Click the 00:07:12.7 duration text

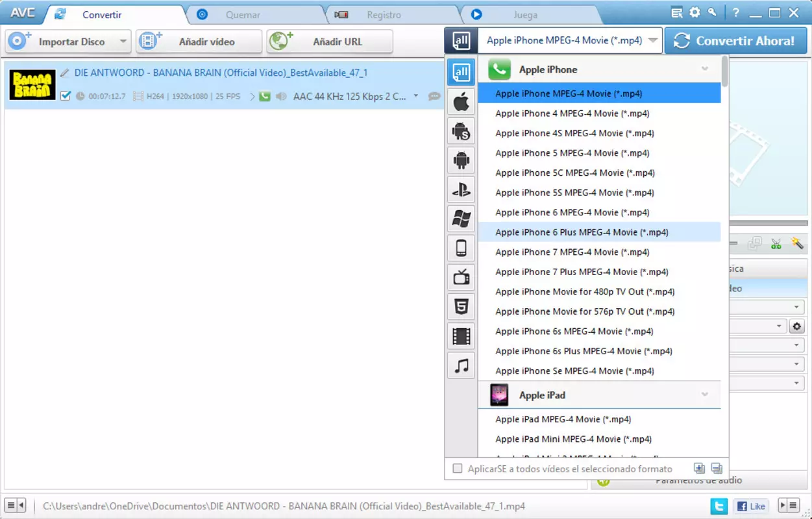click(107, 97)
